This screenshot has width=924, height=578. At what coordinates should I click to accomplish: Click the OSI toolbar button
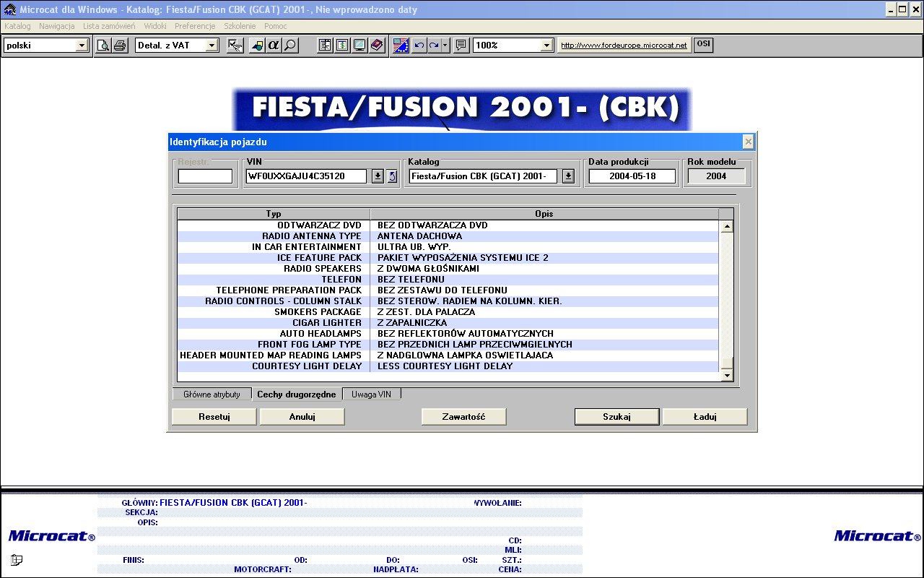tap(703, 44)
